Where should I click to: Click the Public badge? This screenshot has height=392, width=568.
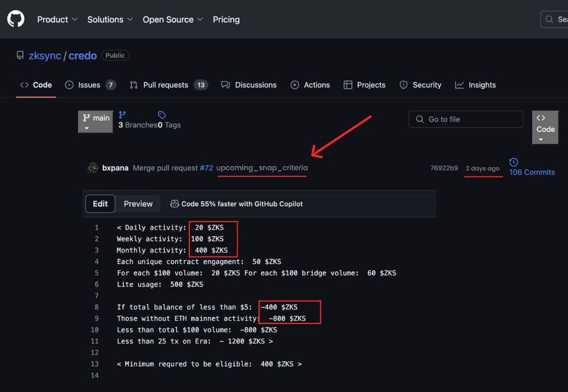pos(115,55)
